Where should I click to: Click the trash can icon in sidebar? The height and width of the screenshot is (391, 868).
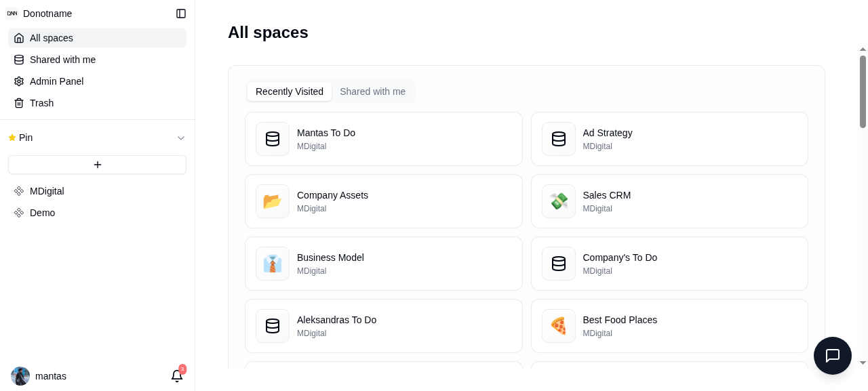(x=19, y=103)
